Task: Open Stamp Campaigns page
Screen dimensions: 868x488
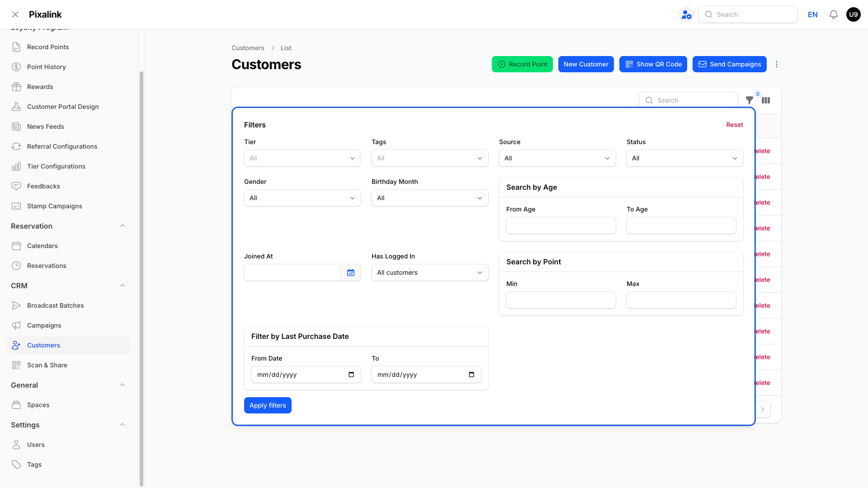Action: click(69, 206)
